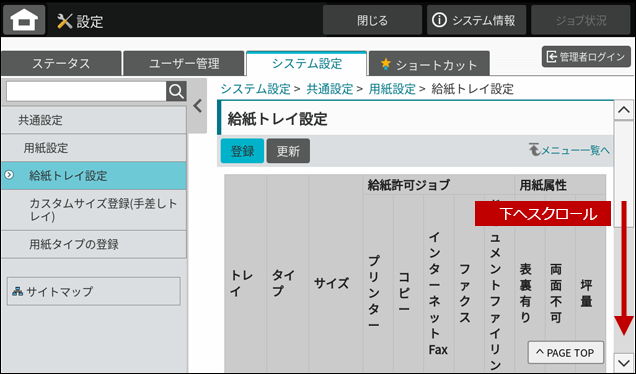Click the 設定 title with tools icon

pos(80,21)
